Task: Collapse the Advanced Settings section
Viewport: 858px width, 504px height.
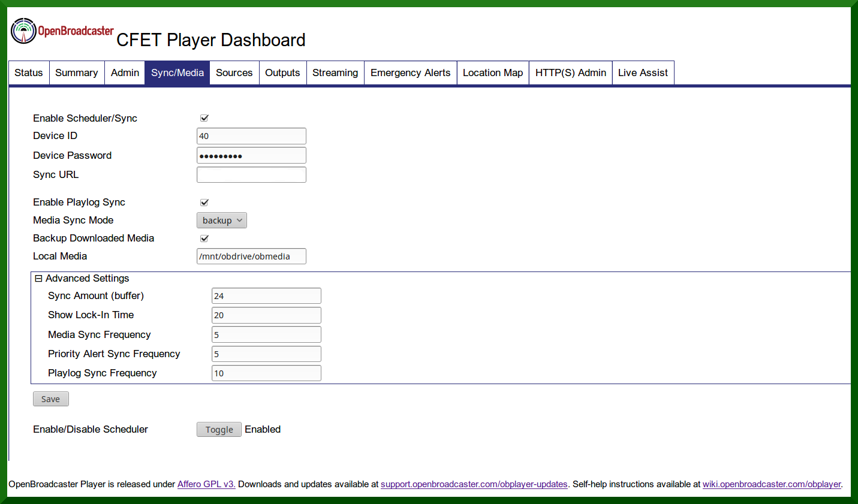Action: click(x=38, y=279)
